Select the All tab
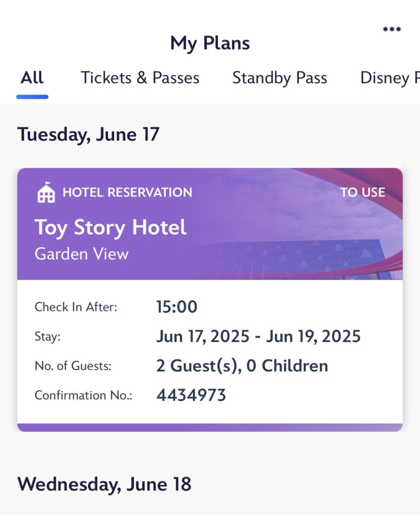The height and width of the screenshot is (515, 420). coord(32,78)
